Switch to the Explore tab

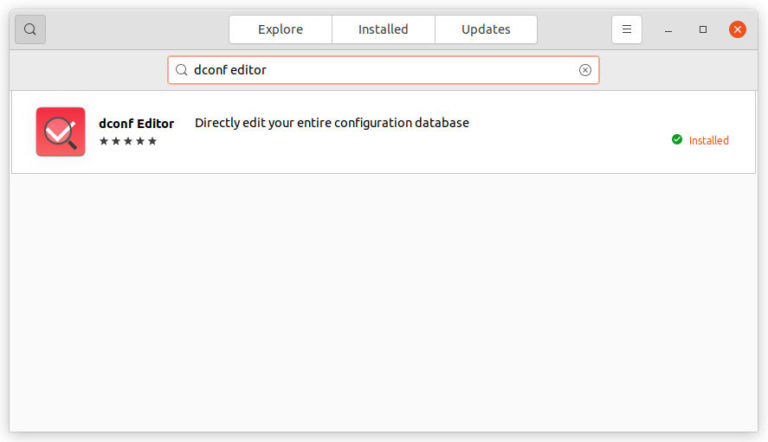pos(280,29)
